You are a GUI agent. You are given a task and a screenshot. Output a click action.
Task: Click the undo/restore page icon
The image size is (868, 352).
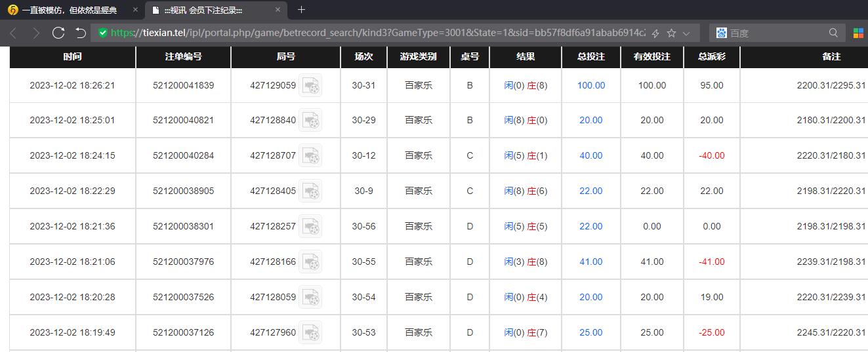coord(81,33)
